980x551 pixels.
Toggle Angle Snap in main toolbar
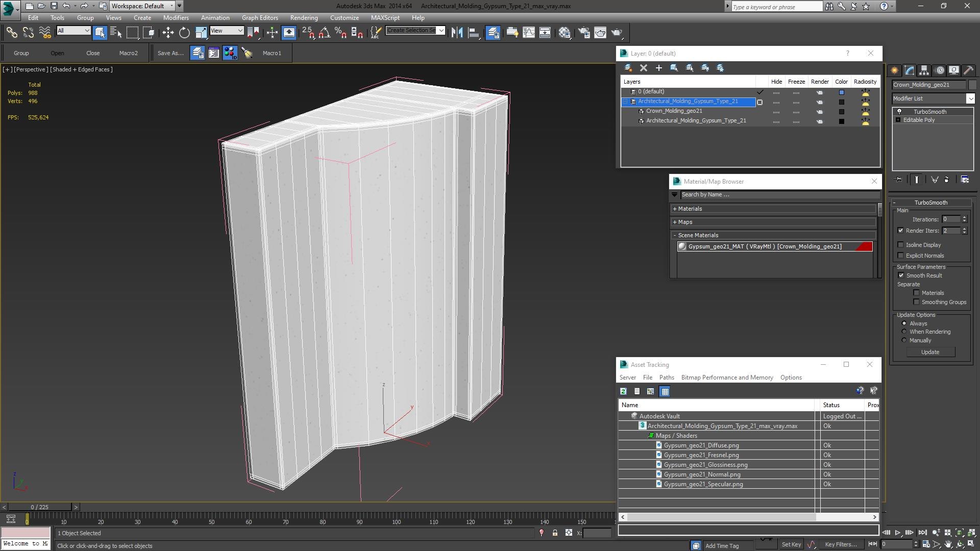coord(324,33)
